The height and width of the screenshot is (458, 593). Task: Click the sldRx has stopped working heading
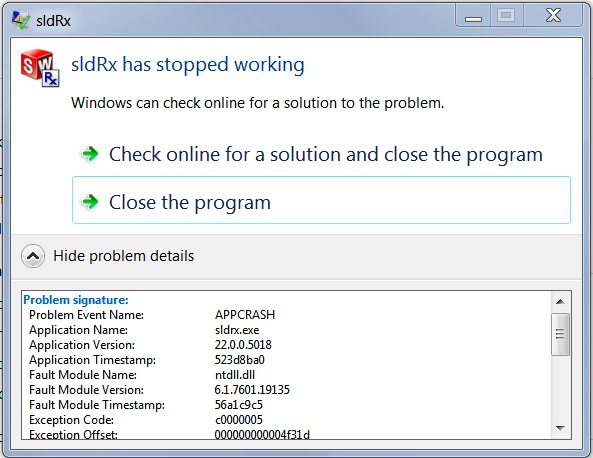tap(188, 64)
